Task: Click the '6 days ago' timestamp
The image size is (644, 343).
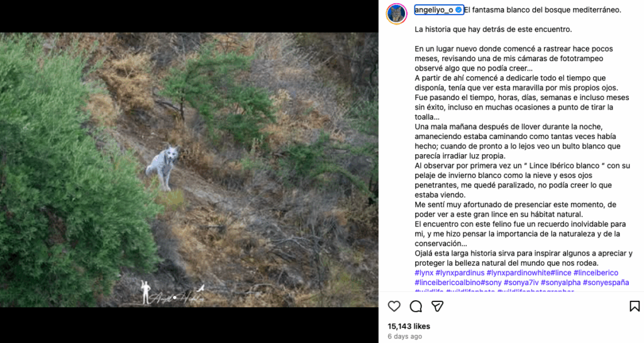Action: pos(404,337)
